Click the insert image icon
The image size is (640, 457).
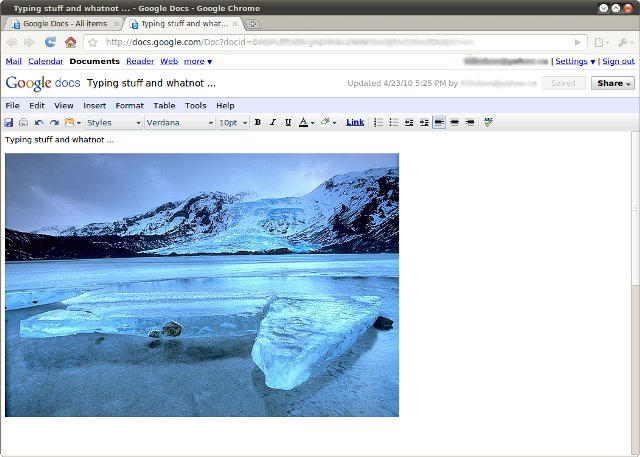pyautogui.click(x=69, y=122)
